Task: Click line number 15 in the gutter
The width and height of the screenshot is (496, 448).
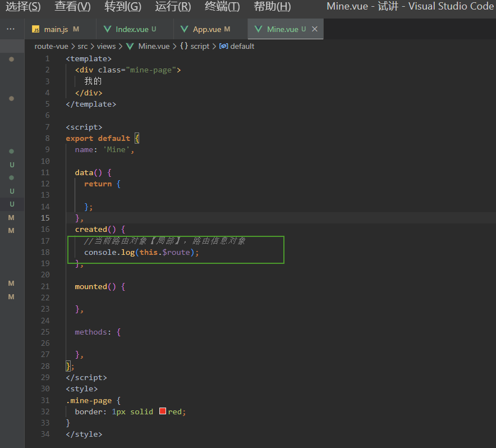Action: point(45,218)
